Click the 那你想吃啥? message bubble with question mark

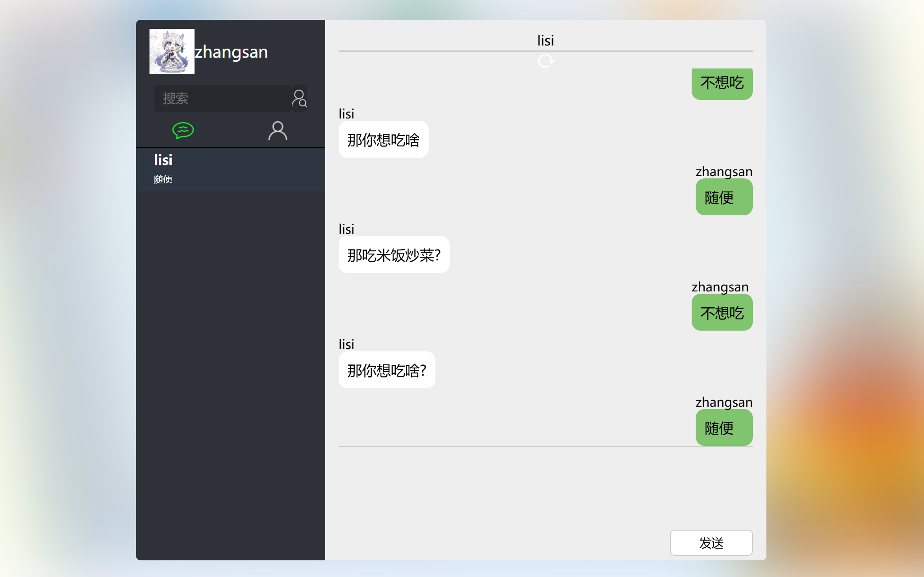pos(387,370)
